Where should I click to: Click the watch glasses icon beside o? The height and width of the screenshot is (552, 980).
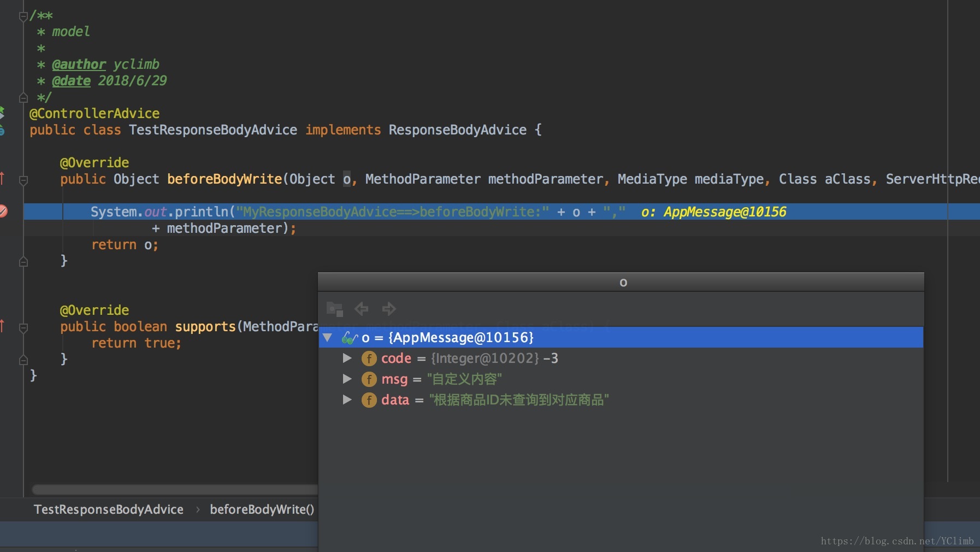350,338
